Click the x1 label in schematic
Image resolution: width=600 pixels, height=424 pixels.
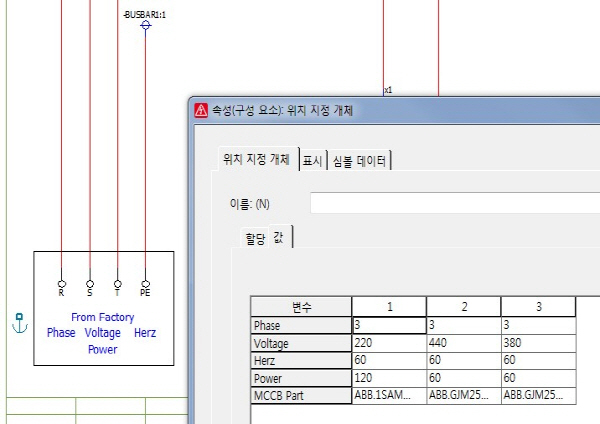tap(388, 90)
